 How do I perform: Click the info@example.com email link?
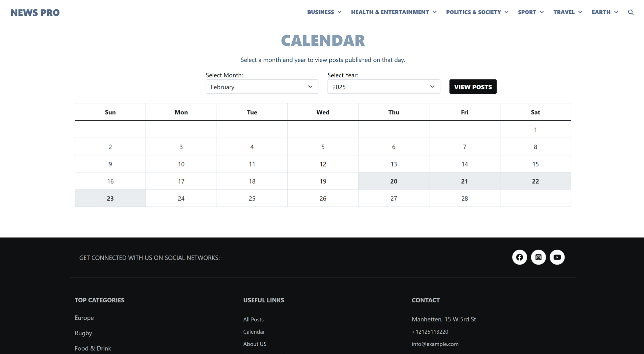[435, 344]
